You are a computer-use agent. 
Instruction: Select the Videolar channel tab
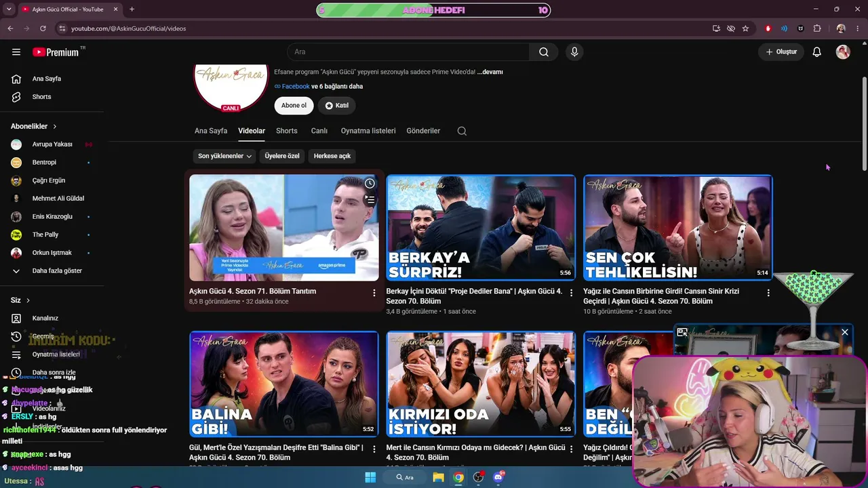(252, 131)
